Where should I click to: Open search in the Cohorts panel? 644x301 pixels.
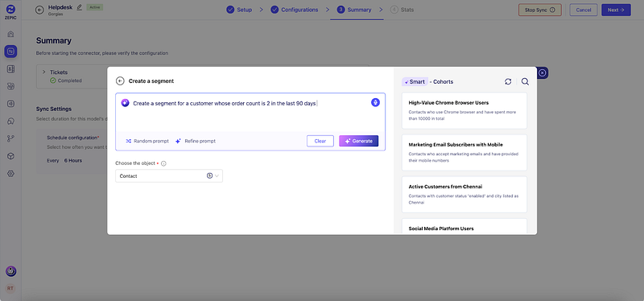525,82
